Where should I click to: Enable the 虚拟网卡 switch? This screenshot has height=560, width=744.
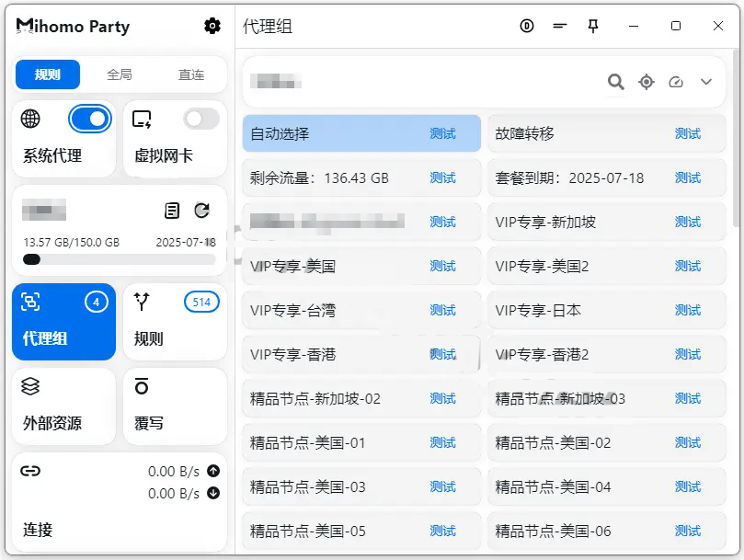(x=201, y=119)
